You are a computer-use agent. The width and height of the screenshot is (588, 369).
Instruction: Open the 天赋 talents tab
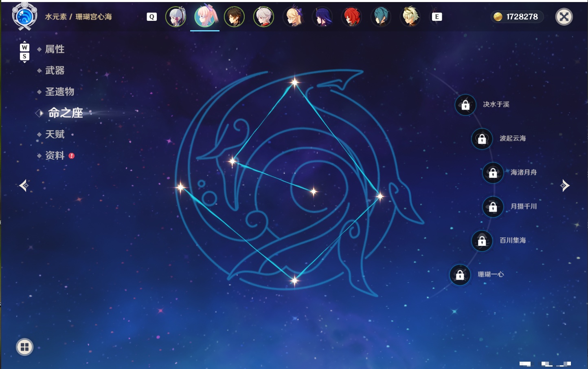click(x=55, y=134)
